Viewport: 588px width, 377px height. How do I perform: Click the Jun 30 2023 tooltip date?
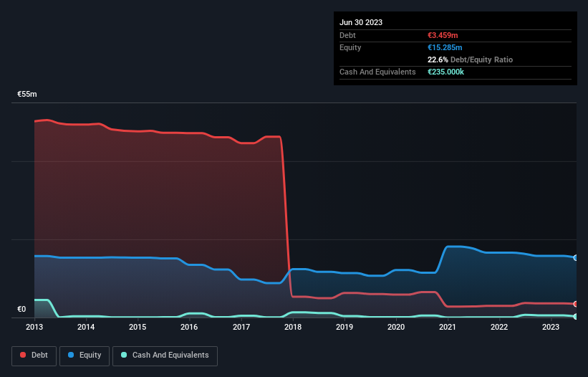(361, 22)
